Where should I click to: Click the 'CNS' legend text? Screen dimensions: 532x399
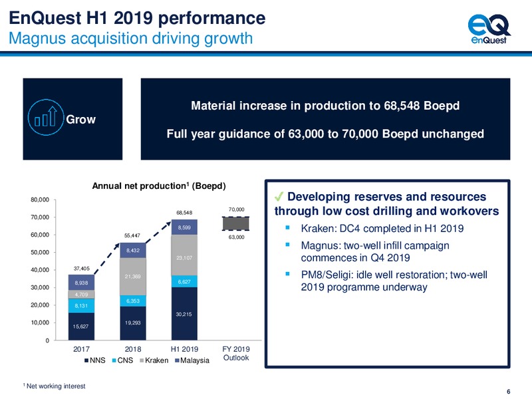(x=125, y=360)
